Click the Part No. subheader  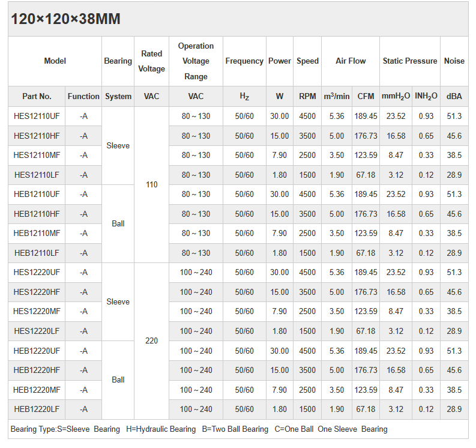click(x=37, y=96)
